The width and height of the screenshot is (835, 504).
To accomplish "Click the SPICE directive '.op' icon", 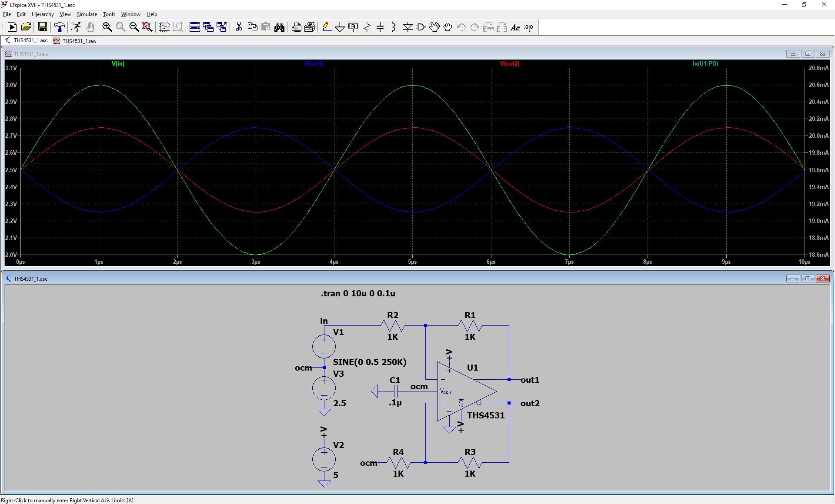I will (x=529, y=27).
